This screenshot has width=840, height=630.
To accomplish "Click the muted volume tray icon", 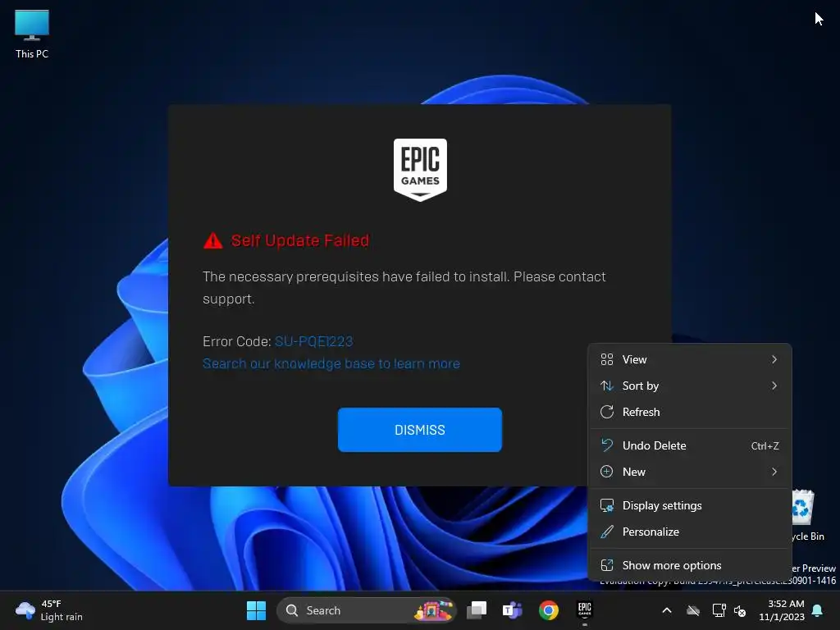I will pyautogui.click(x=740, y=610).
